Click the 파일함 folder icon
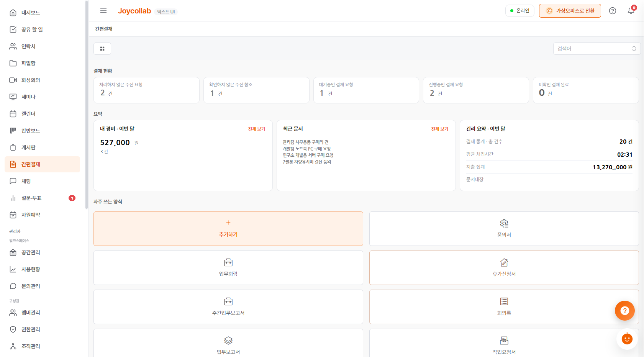644x357 pixels. tap(13, 63)
